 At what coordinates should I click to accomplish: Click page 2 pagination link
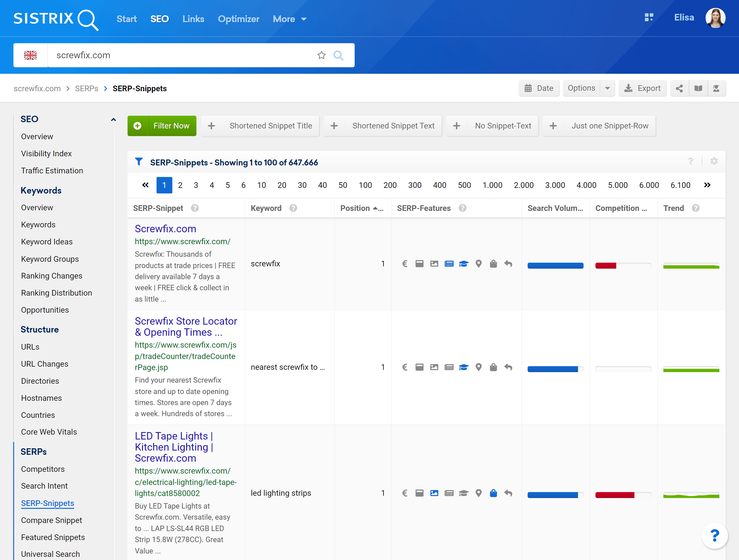(180, 184)
